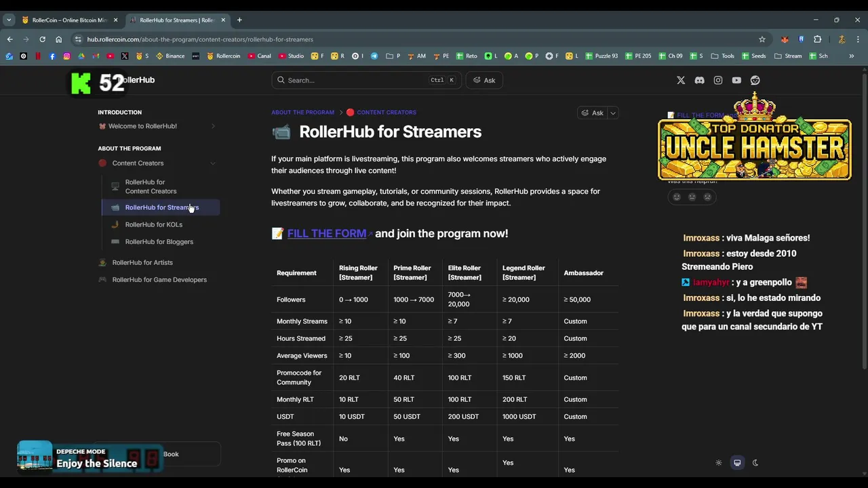
Task: Open the Reddit social link
Action: pos(755,80)
